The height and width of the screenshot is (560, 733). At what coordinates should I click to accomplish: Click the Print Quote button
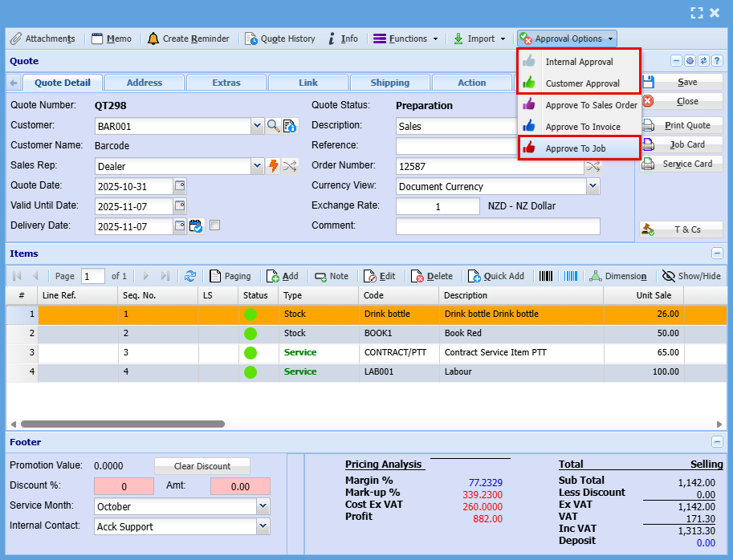(681, 125)
